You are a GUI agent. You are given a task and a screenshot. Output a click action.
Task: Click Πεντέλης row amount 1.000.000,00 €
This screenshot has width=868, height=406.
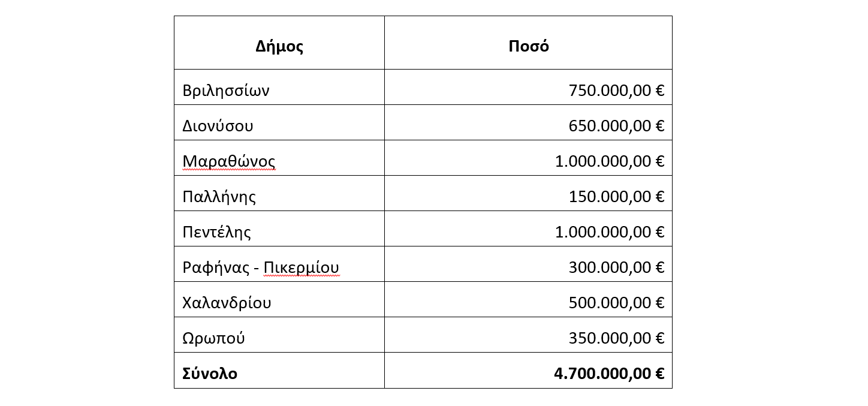tap(610, 232)
